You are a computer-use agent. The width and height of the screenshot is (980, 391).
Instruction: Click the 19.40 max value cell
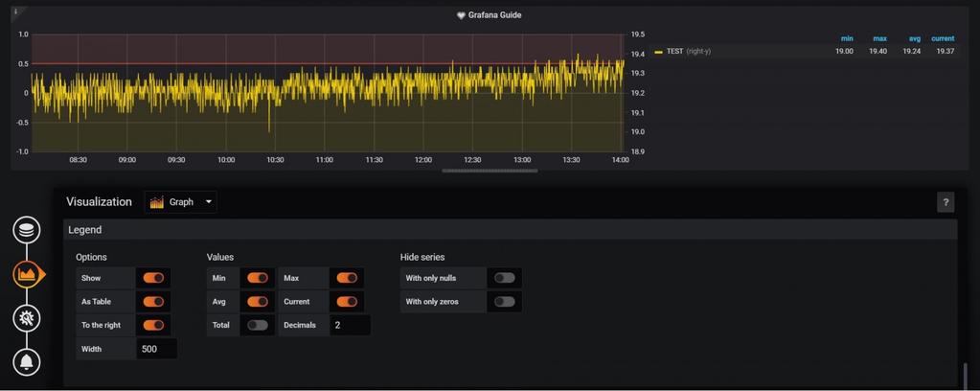click(x=877, y=52)
